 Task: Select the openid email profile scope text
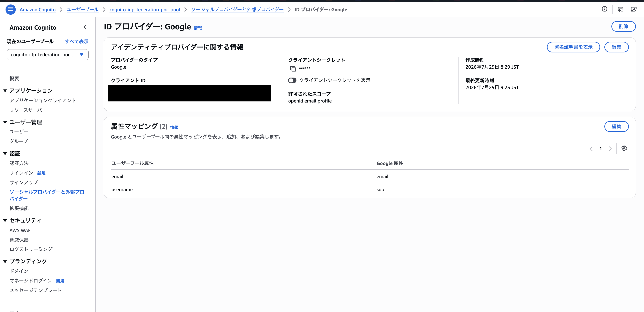310,101
